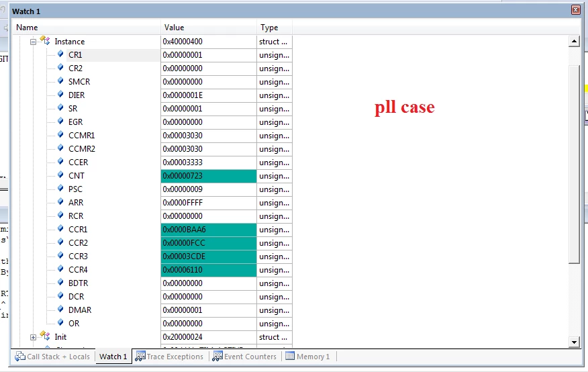Open the Event Counters tab

point(244,357)
